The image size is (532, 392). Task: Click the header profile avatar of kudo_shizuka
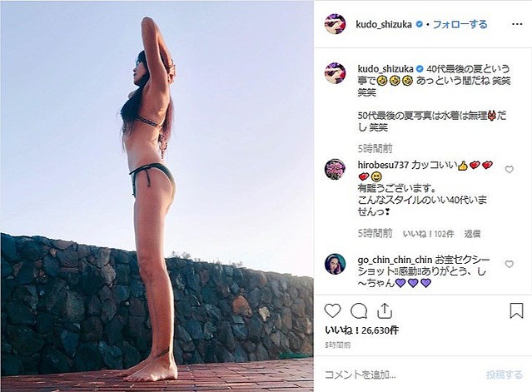(336, 24)
